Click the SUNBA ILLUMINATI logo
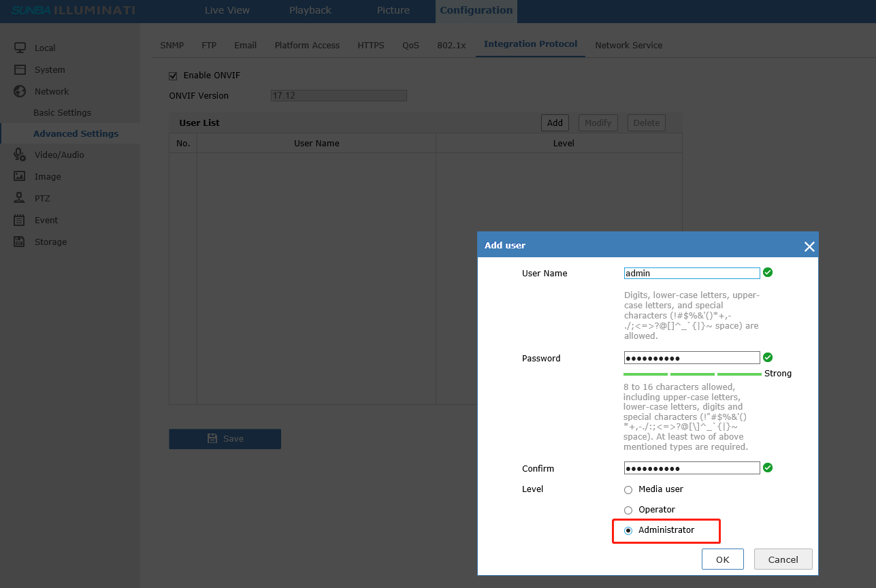 coord(73,10)
